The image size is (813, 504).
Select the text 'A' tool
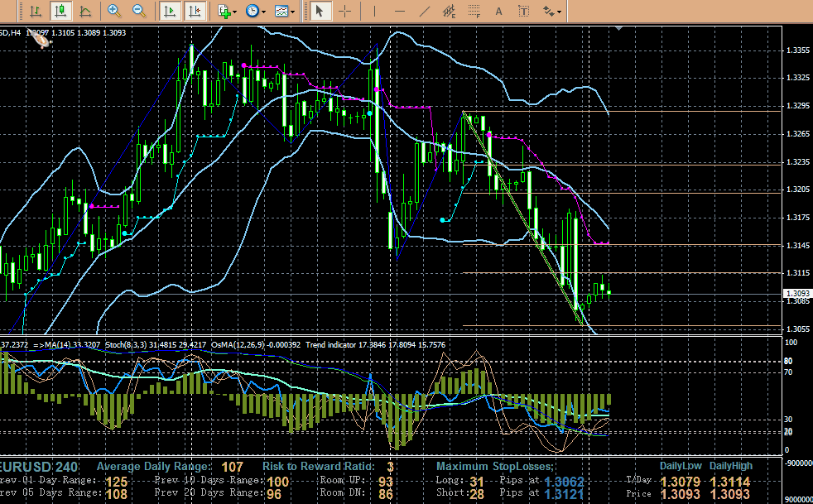coord(498,12)
